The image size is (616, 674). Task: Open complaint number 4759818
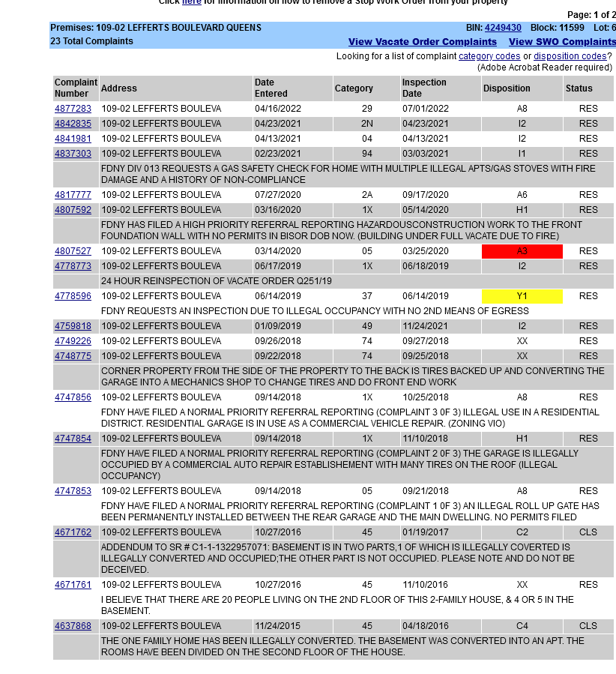pos(73,327)
